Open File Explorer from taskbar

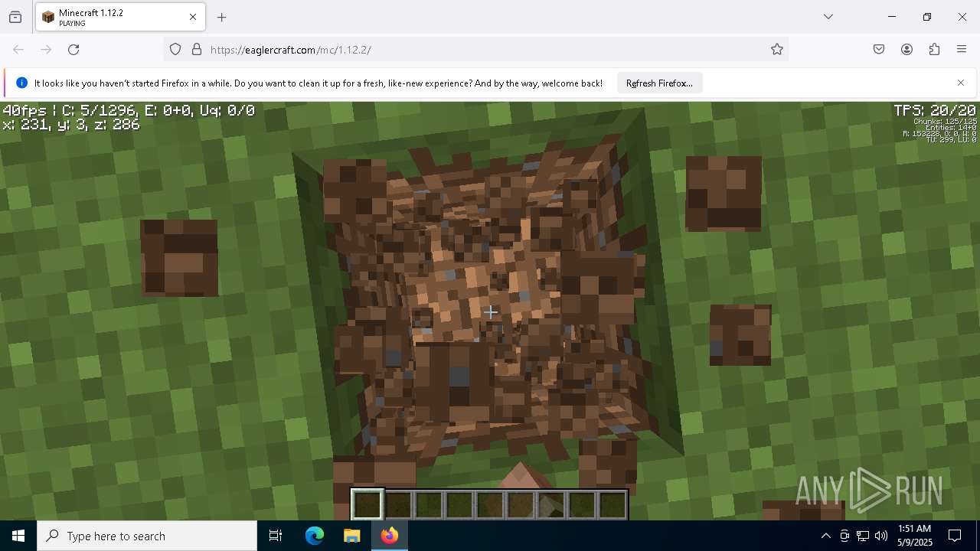pyautogui.click(x=351, y=536)
